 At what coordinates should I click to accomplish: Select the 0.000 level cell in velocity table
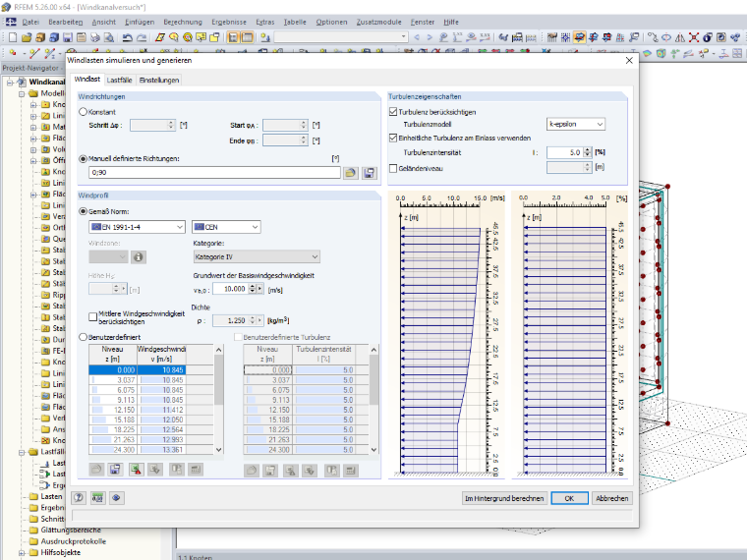click(113, 370)
